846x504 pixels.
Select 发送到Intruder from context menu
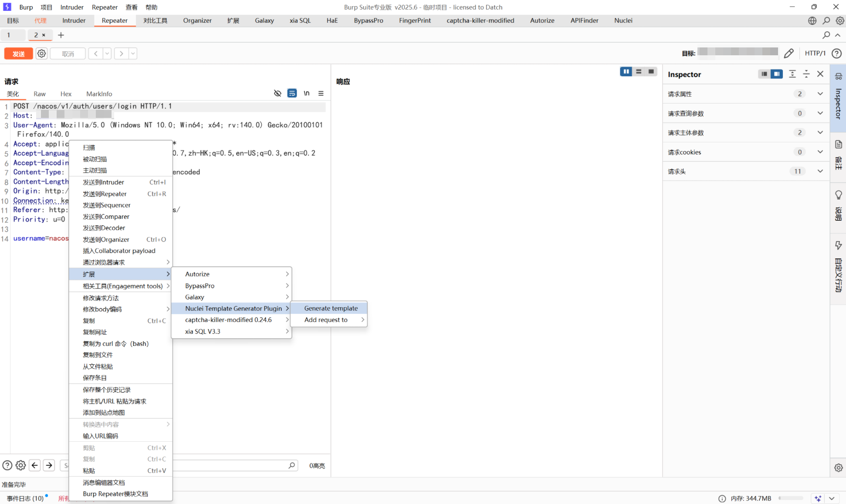pos(104,182)
